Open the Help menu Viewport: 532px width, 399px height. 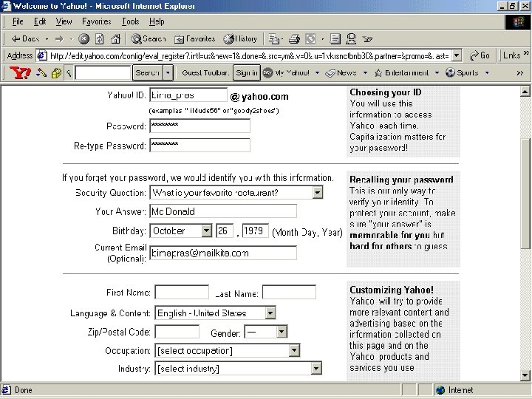point(157,21)
